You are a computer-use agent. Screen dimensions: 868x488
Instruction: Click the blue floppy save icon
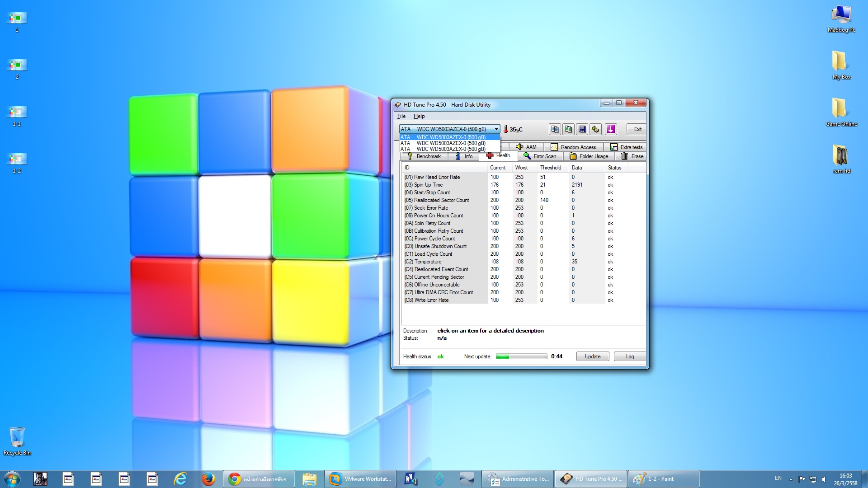tap(582, 129)
